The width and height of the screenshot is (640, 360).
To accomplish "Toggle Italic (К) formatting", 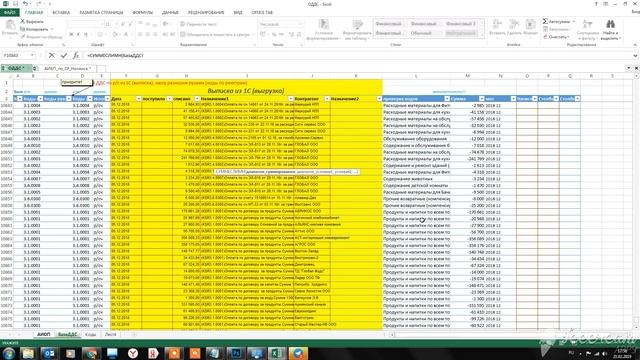I will coord(78,35).
